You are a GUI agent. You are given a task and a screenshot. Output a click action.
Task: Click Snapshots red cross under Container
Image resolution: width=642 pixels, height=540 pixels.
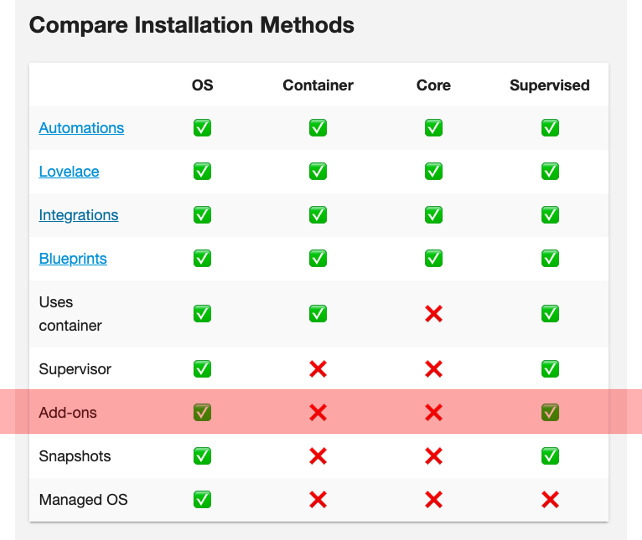pos(318,456)
